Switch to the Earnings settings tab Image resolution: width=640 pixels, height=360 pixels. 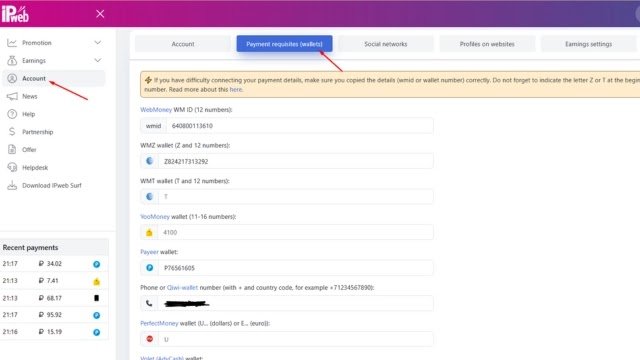pos(589,44)
